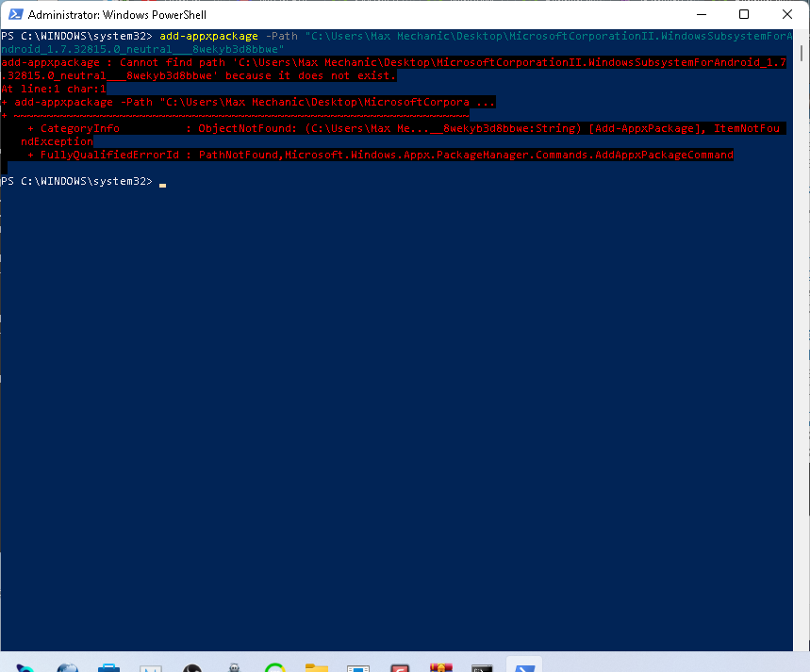Image resolution: width=810 pixels, height=672 pixels.
Task: Open the PowerShell title bar system icon
Action: (x=15, y=14)
